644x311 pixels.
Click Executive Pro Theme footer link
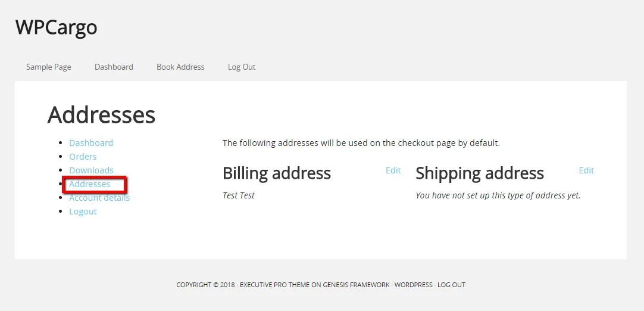274,285
